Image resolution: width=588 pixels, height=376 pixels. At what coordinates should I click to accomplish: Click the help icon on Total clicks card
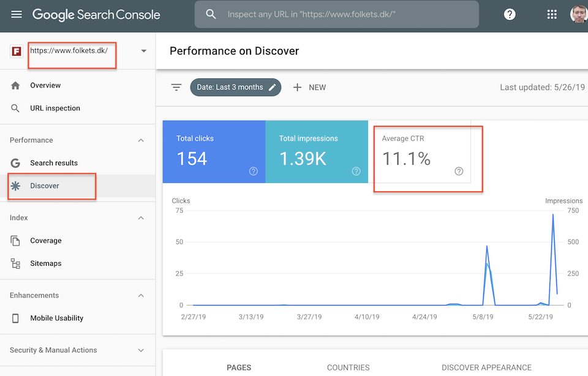254,171
